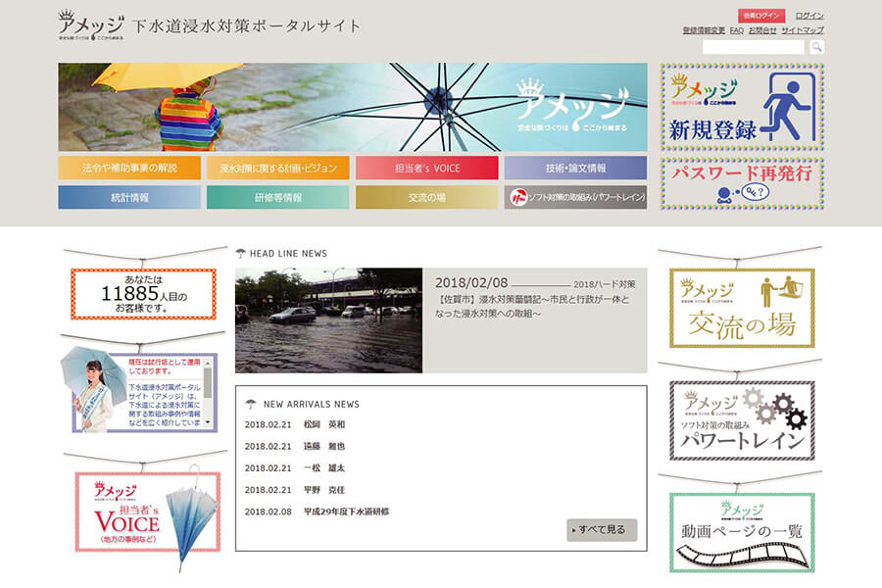Click the すべて見る button
This screenshot has width=882, height=588.
(602, 530)
